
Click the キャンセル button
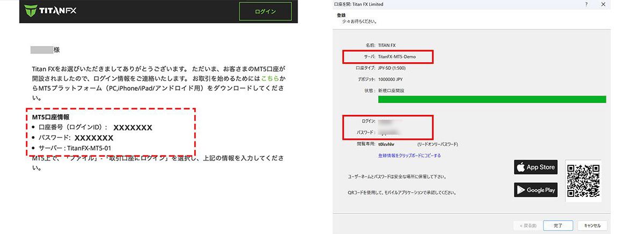coord(592,225)
